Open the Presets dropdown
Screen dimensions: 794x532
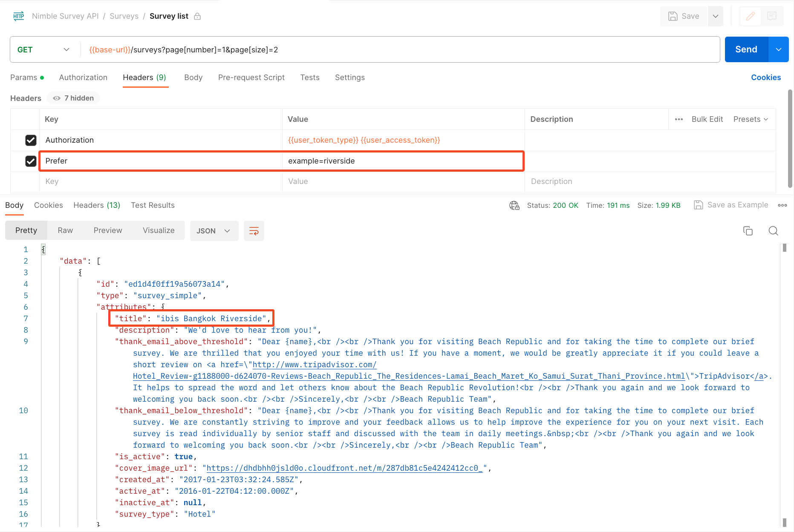(x=751, y=119)
